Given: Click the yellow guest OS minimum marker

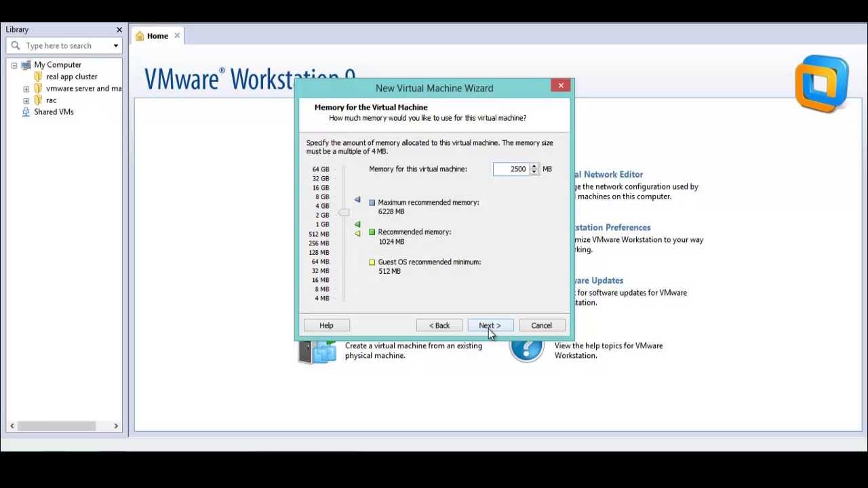Looking at the screenshot, I should tap(357, 233).
